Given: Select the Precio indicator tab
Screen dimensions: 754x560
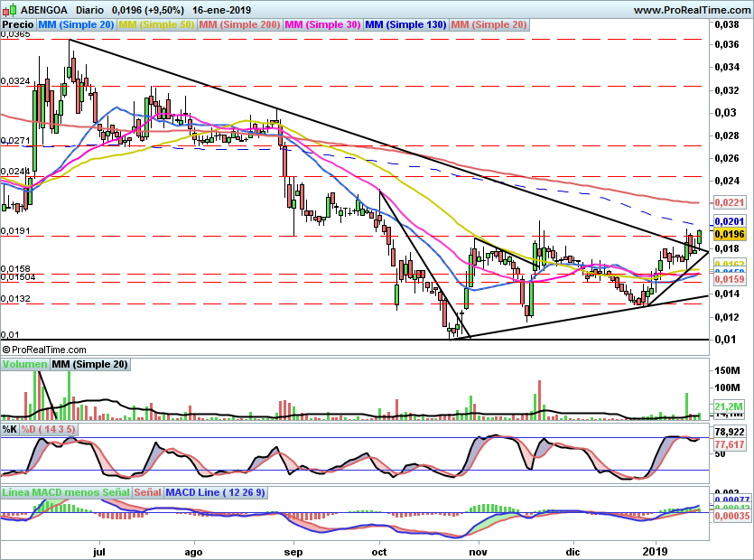Looking at the screenshot, I should (18, 24).
